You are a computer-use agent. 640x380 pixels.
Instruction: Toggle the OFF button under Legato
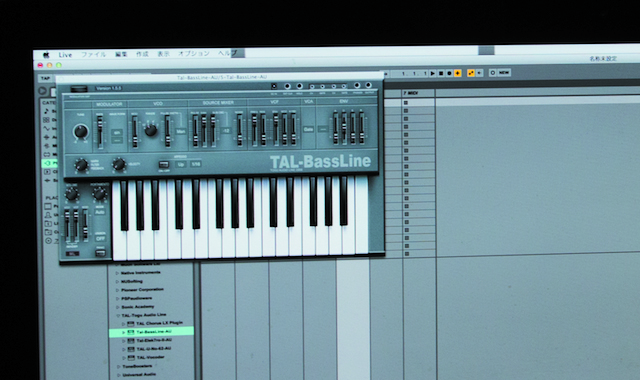pyautogui.click(x=100, y=238)
